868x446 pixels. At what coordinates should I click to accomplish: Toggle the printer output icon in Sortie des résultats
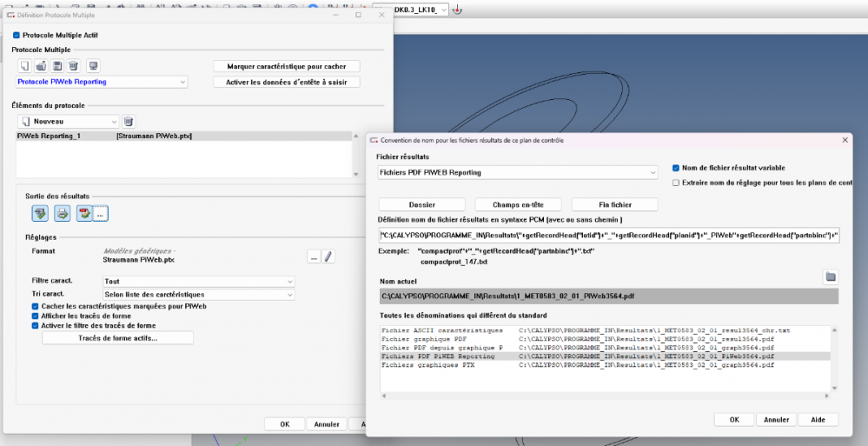tap(62, 212)
